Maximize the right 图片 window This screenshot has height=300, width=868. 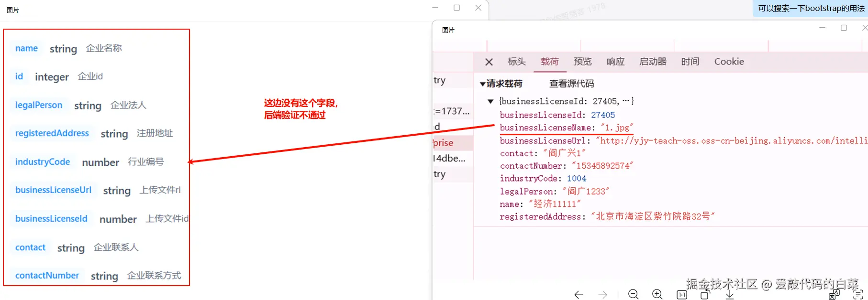click(844, 28)
